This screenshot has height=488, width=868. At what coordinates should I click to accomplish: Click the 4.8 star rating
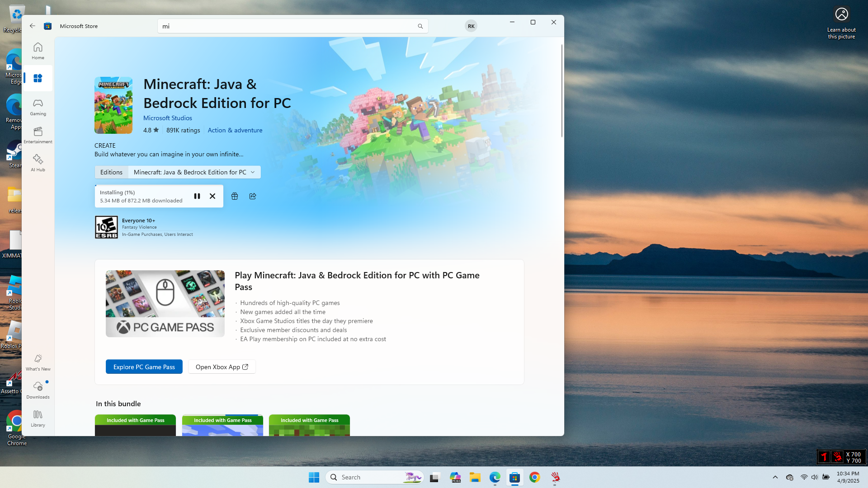tap(151, 130)
